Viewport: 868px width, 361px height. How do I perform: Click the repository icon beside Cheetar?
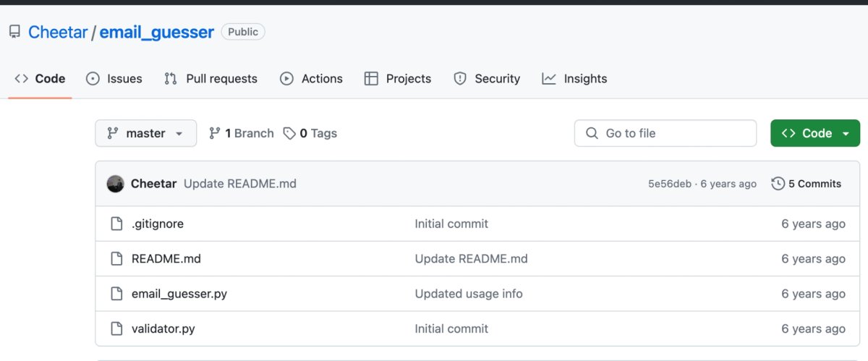tap(14, 32)
